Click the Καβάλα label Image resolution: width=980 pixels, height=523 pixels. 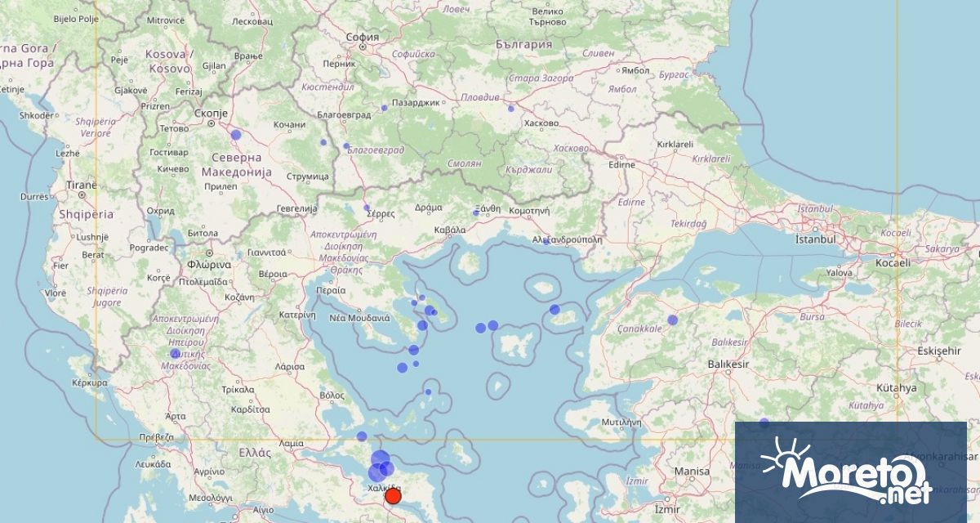click(x=449, y=230)
